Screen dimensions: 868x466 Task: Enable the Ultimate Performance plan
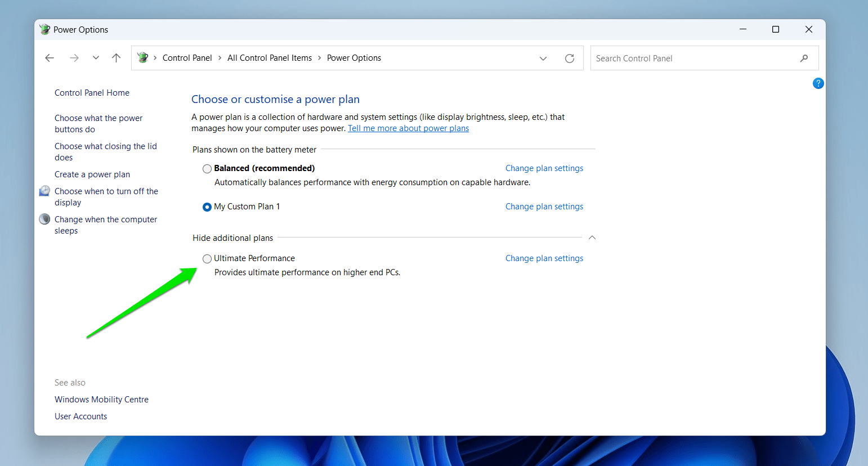[207, 259]
